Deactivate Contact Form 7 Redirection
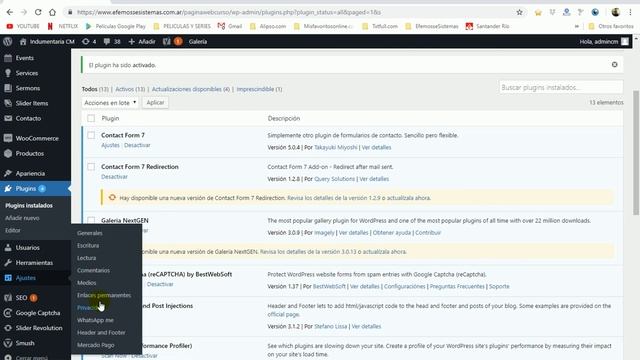 [114, 177]
